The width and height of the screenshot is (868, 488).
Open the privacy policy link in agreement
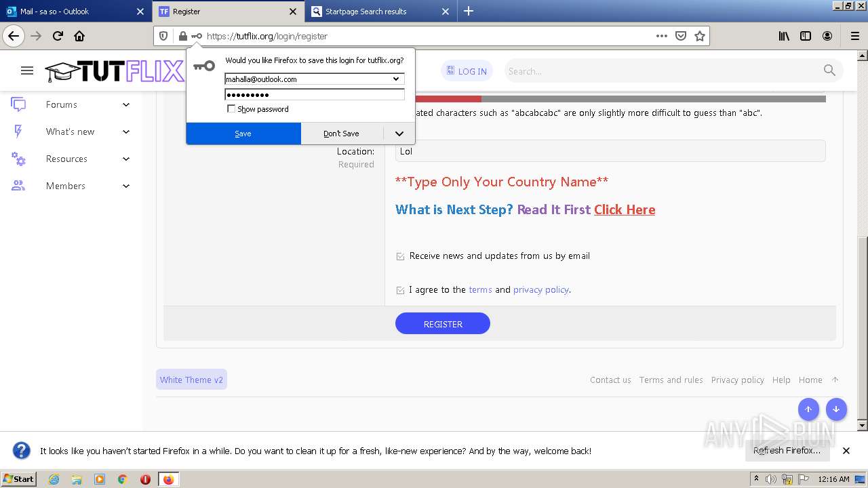[x=541, y=289]
